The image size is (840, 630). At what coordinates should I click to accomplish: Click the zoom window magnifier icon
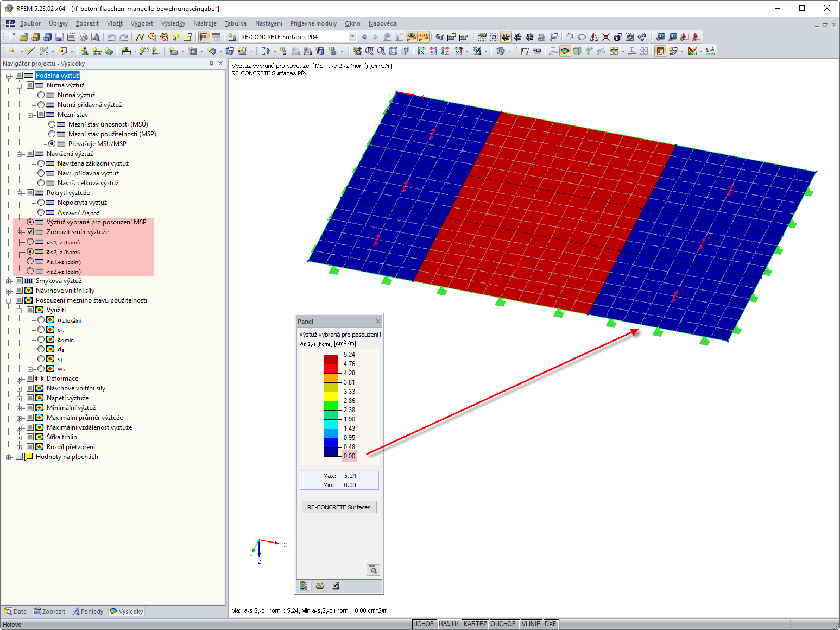[369, 51]
